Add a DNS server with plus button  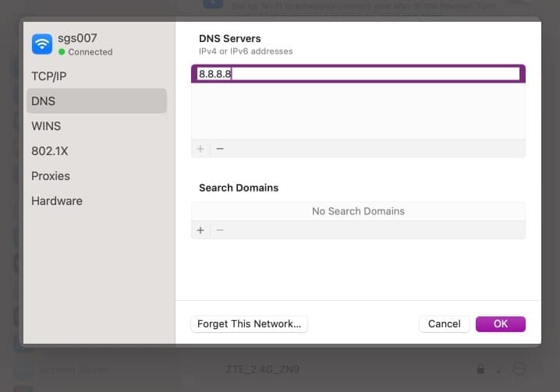click(200, 149)
